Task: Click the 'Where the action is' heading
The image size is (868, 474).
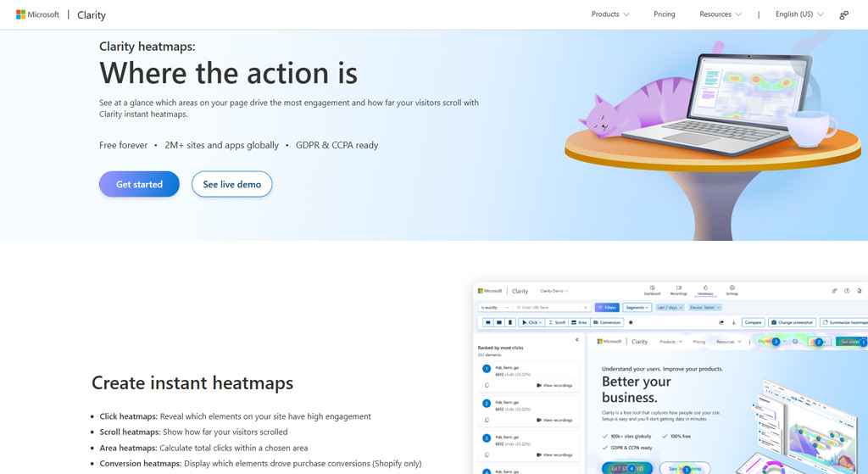Action: [228, 73]
